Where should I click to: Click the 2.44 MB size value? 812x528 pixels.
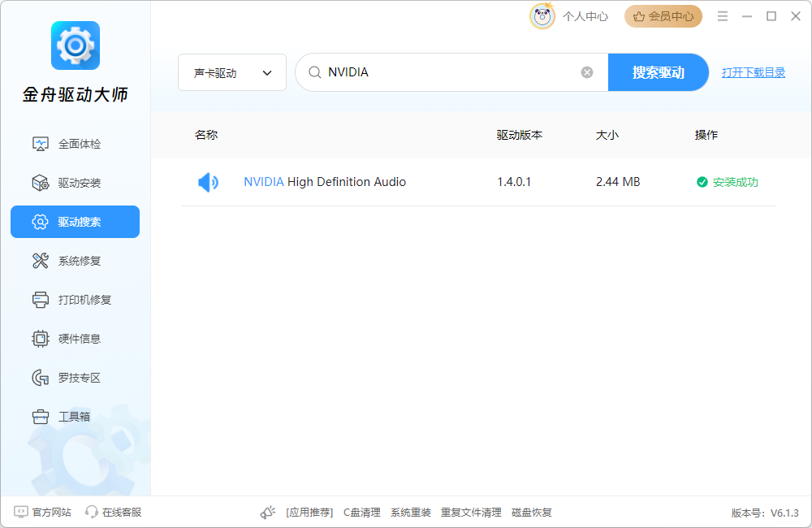pos(618,182)
